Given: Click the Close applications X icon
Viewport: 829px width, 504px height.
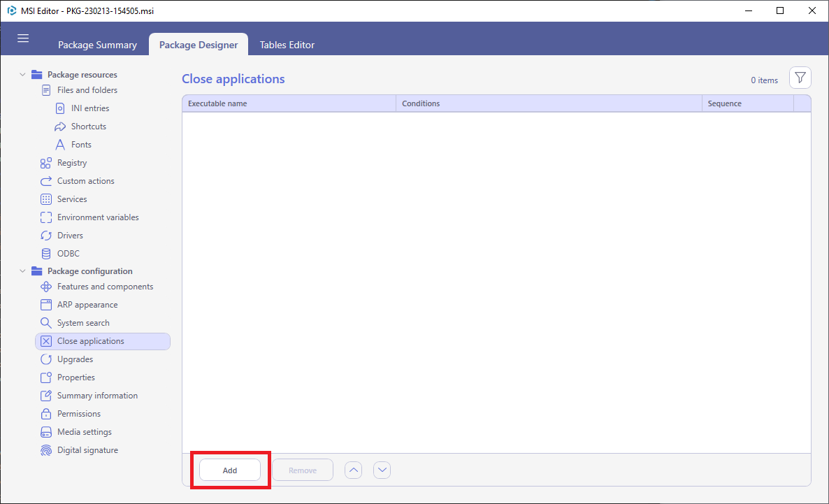Looking at the screenshot, I should [46, 341].
